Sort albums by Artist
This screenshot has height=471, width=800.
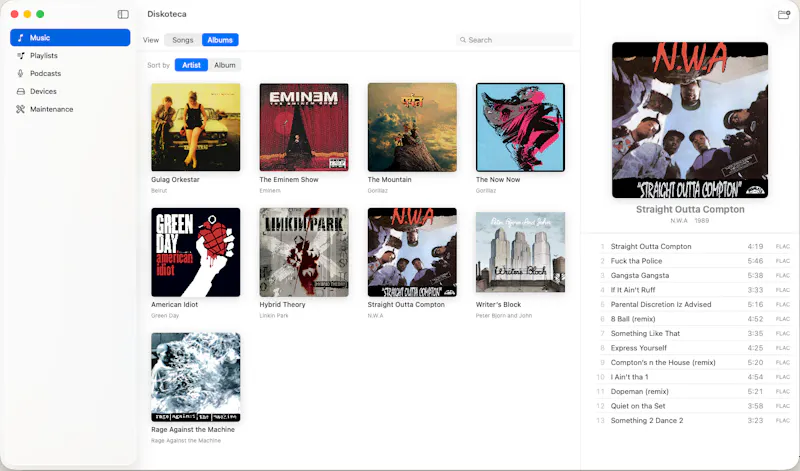(x=191, y=65)
